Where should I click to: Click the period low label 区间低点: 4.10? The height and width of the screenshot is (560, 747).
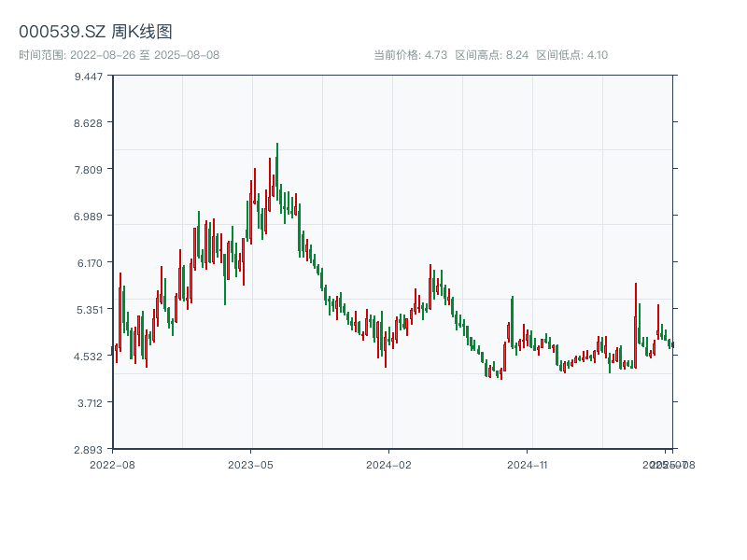click(x=571, y=55)
